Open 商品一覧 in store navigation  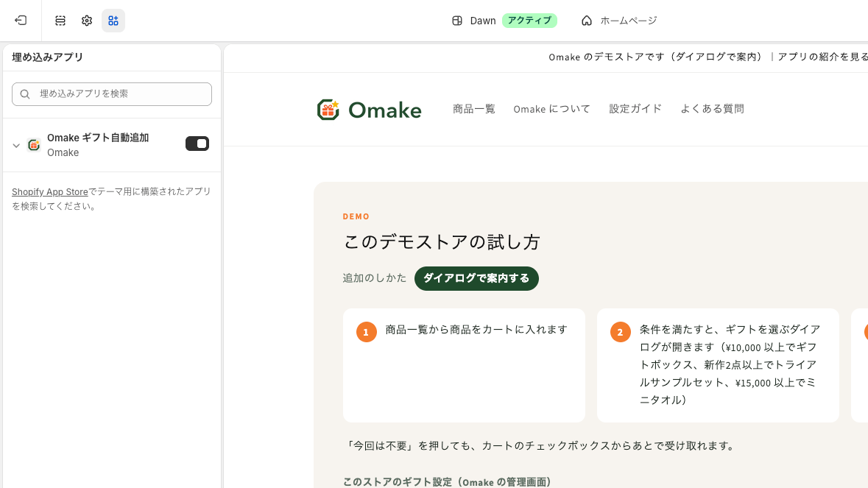click(474, 109)
